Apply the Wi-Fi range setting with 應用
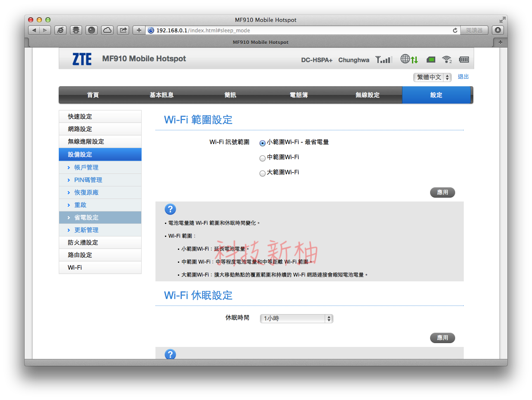 [443, 192]
